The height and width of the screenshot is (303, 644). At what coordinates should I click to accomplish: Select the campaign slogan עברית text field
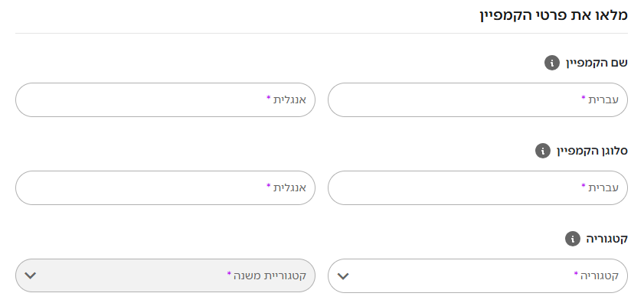(x=477, y=187)
